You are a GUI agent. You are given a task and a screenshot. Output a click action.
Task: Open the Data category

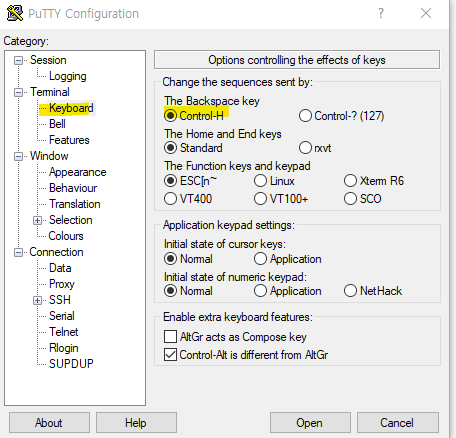[60, 268]
